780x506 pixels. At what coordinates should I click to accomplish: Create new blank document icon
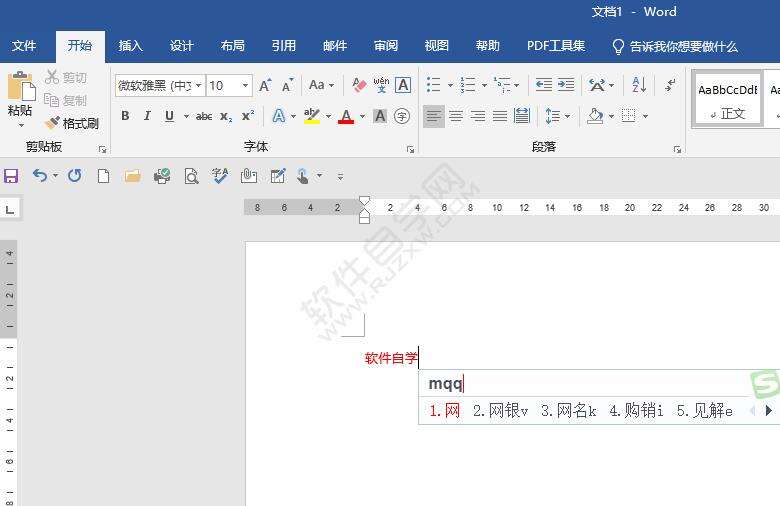[103, 176]
